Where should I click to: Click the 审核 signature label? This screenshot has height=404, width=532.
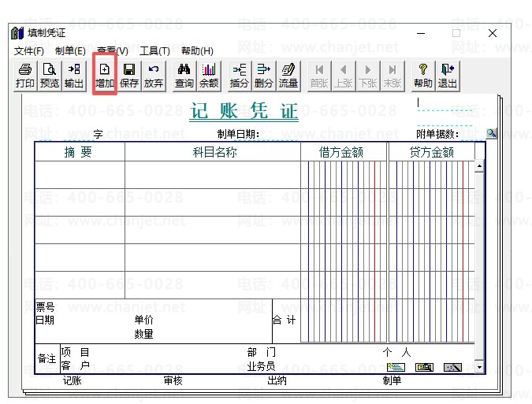pyautogui.click(x=173, y=380)
